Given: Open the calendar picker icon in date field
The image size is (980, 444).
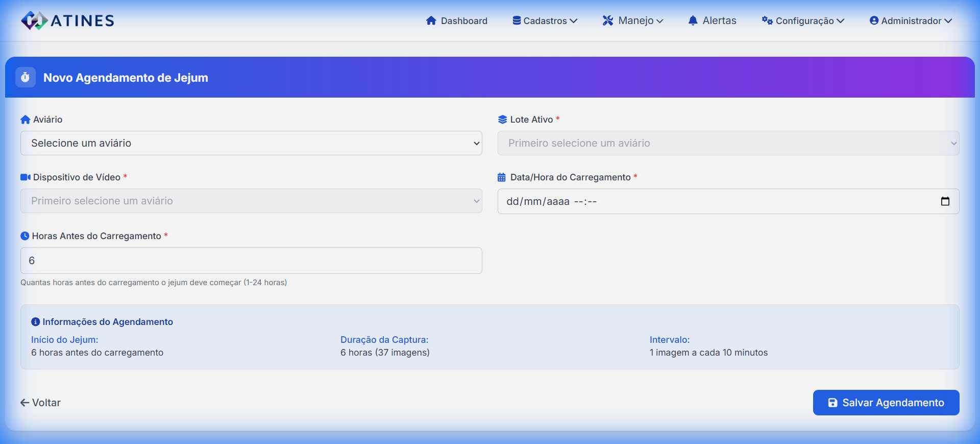Looking at the screenshot, I should pyautogui.click(x=945, y=201).
